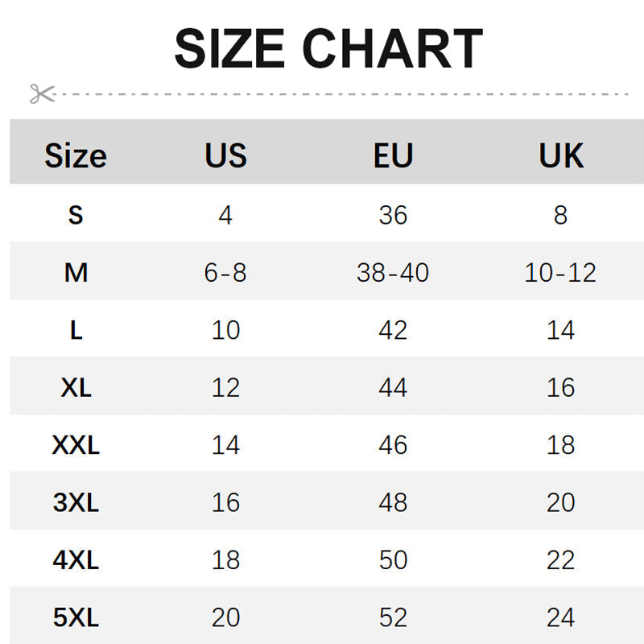Viewport: 644px width, 644px height.
Task: Select EU value 42 in L row
Action: [x=393, y=330]
